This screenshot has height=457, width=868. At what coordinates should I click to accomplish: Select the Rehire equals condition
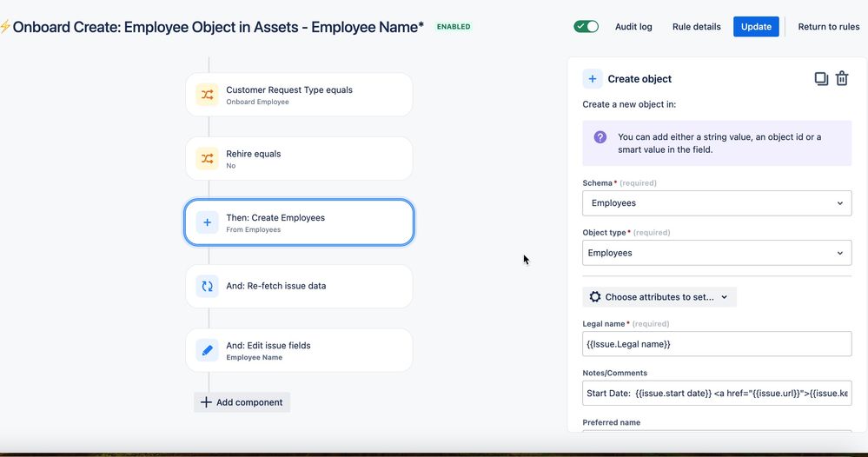pyautogui.click(x=299, y=159)
